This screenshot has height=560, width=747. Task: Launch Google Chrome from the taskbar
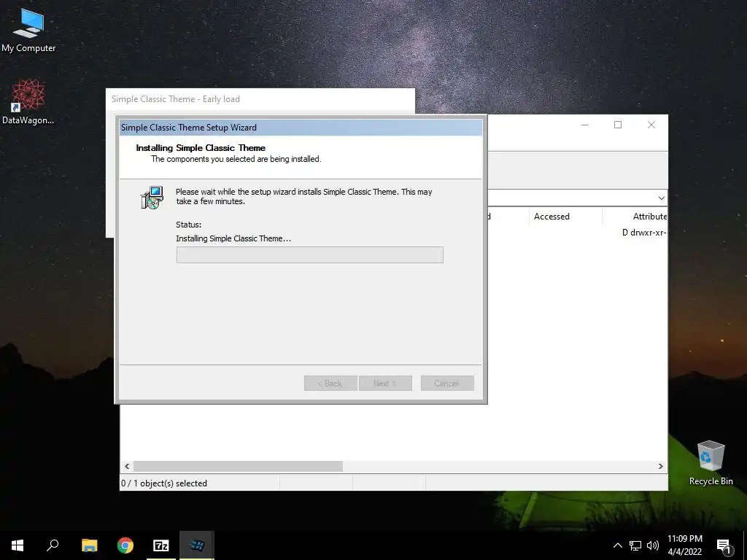[125, 545]
